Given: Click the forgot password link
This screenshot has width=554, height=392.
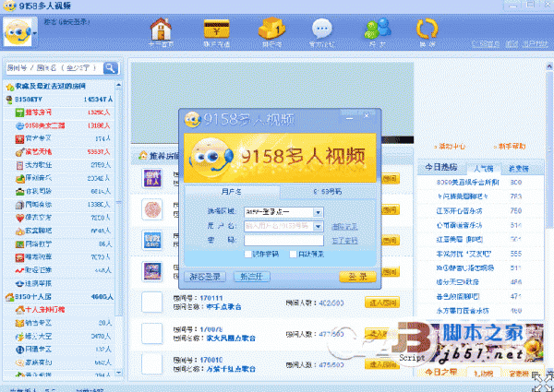Looking at the screenshot, I should 344,241.
